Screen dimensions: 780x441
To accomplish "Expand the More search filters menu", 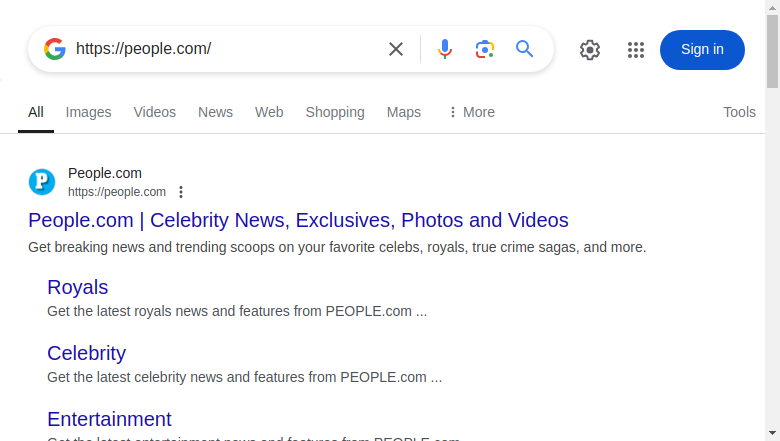I will coord(472,112).
